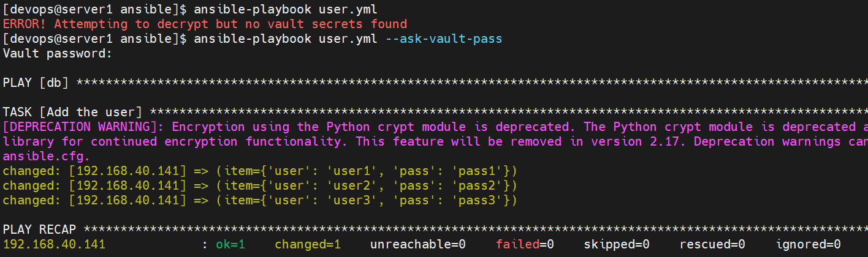Screen dimensions: 868x257
Task: Click the red ERROR! decrypt message line
Action: point(205,24)
